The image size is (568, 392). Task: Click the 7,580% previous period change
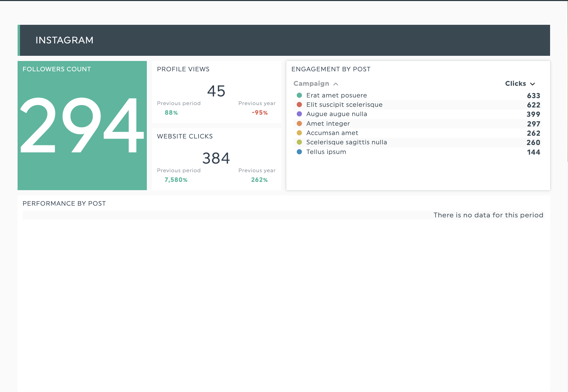(176, 180)
